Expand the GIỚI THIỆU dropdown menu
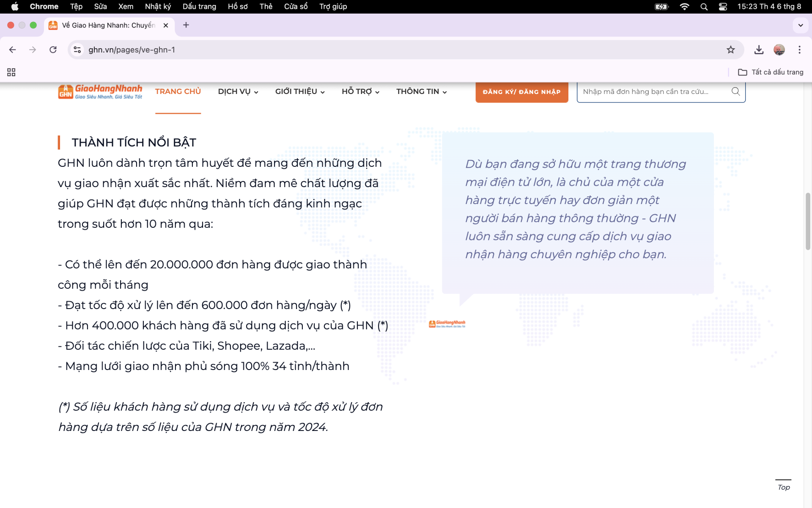The height and width of the screenshot is (508, 812). point(300,91)
